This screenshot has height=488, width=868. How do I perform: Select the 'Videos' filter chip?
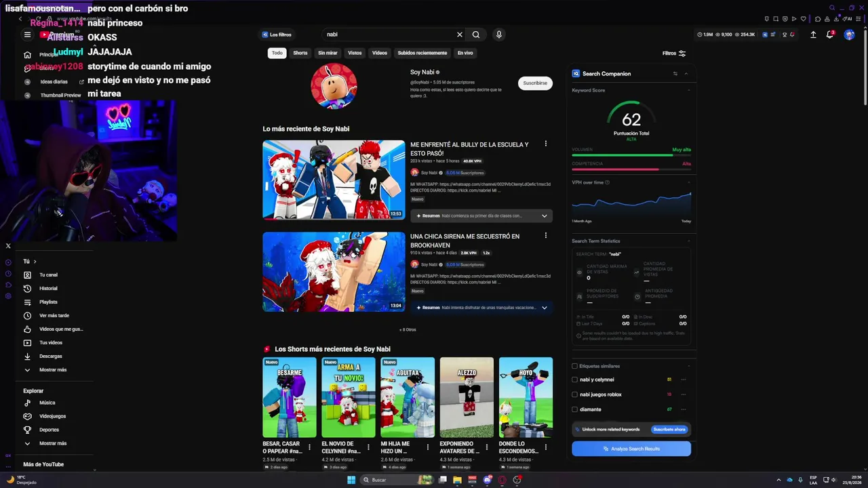tap(380, 53)
